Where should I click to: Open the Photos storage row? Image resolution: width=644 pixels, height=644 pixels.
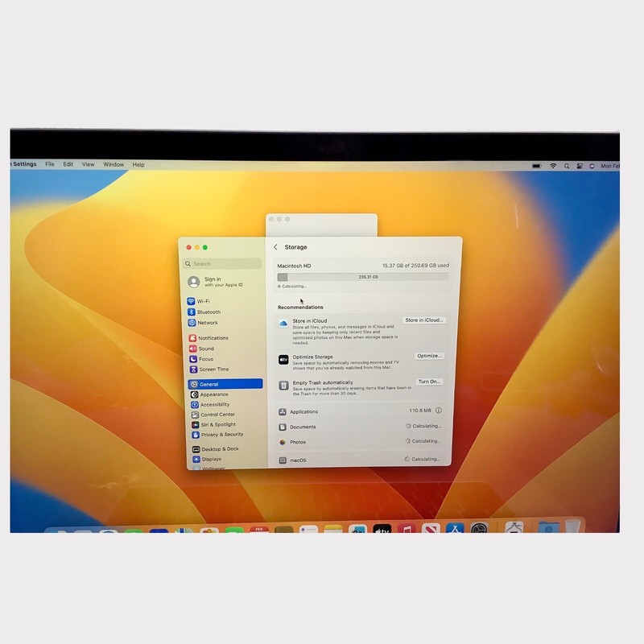coord(360,442)
